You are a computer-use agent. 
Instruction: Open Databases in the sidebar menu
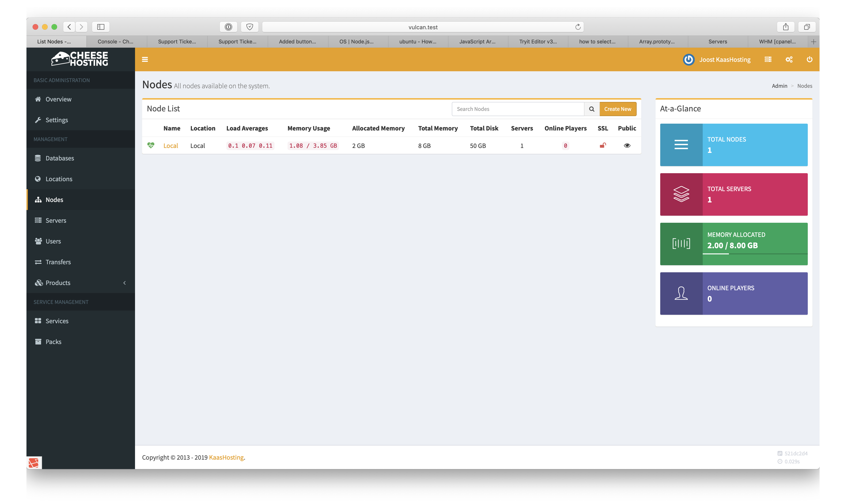[60, 158]
